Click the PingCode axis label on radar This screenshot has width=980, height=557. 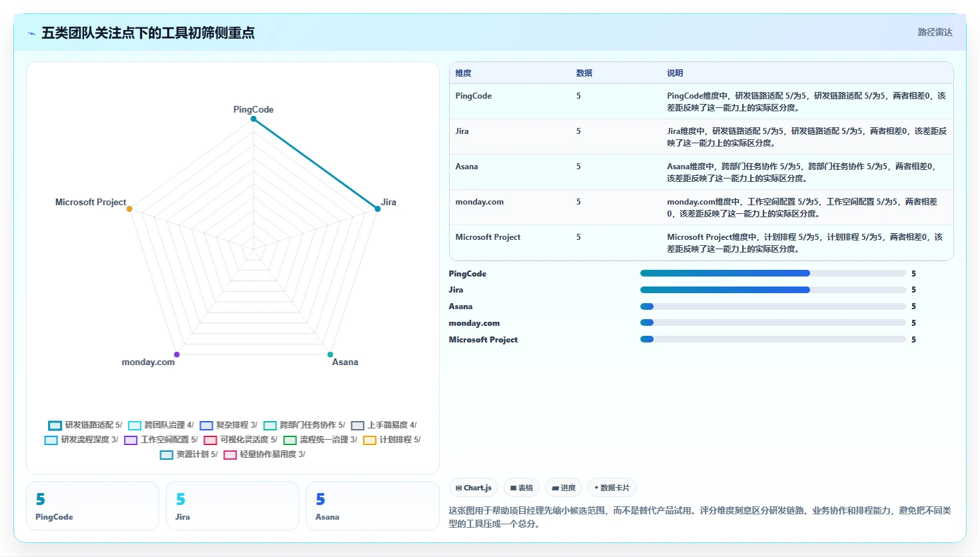(253, 109)
